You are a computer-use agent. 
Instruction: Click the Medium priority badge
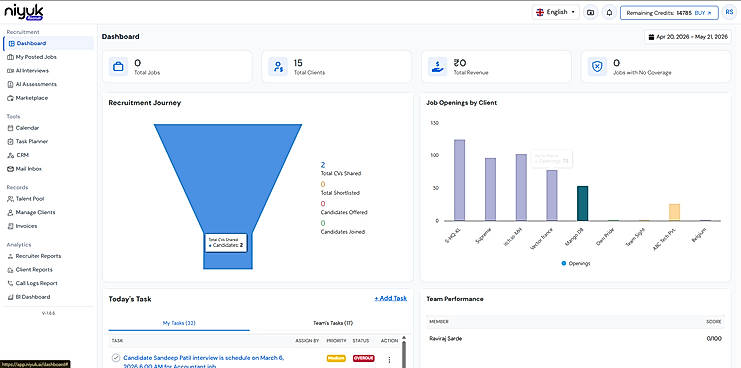(336, 359)
